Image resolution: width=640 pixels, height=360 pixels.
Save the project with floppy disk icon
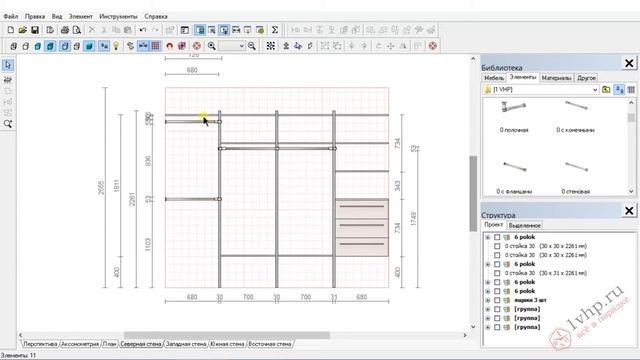point(35,30)
